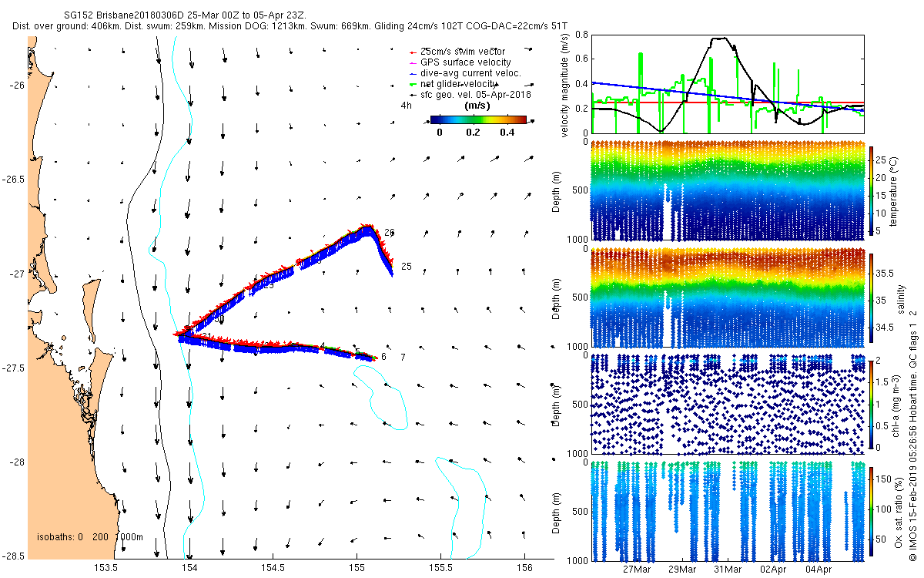Click the magenta GPS surface velocity legend marker

[x=413, y=62]
